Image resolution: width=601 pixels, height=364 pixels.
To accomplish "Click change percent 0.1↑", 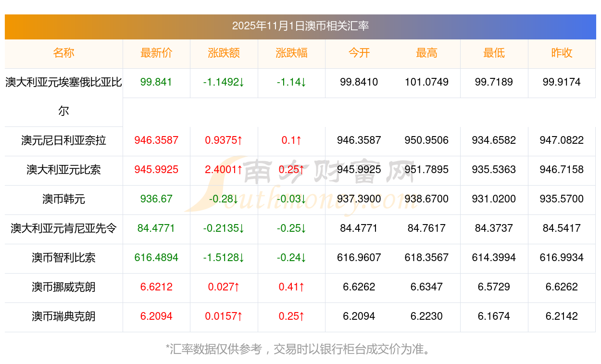I will coord(291,140).
